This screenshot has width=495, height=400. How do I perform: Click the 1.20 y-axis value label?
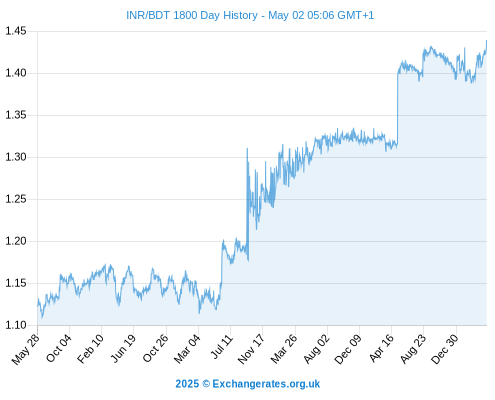click(x=16, y=241)
